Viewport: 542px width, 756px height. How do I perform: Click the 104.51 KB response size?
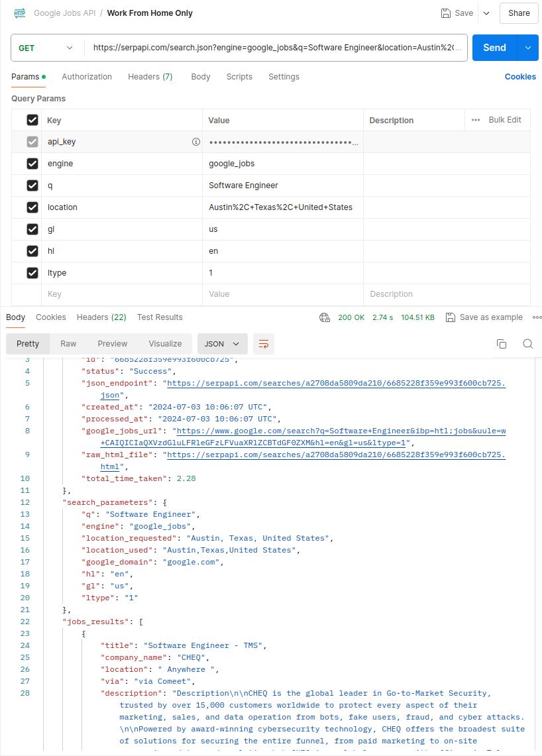click(417, 317)
